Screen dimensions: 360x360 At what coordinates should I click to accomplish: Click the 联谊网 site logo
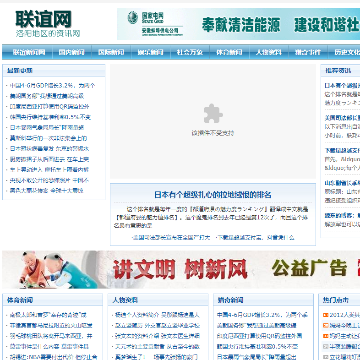tap(48, 23)
